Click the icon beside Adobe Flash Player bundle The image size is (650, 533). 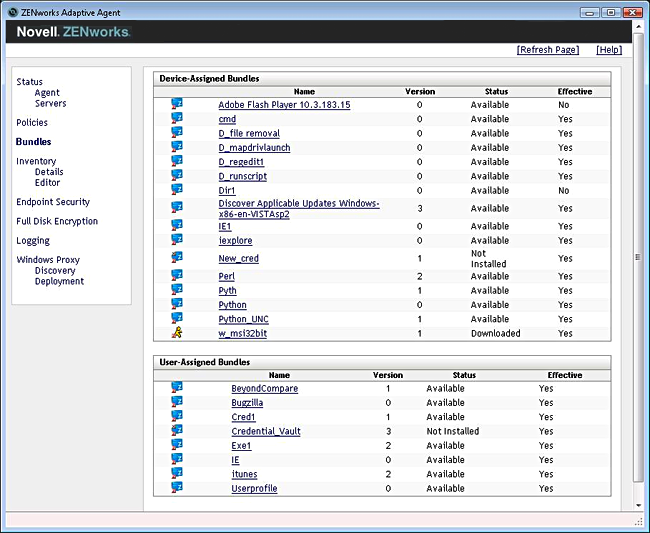[177, 104]
